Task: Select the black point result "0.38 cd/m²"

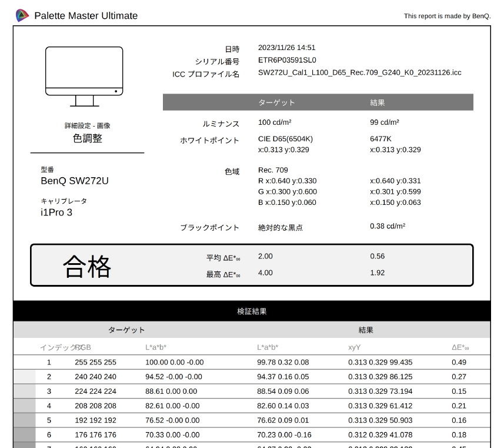Action: [388, 226]
